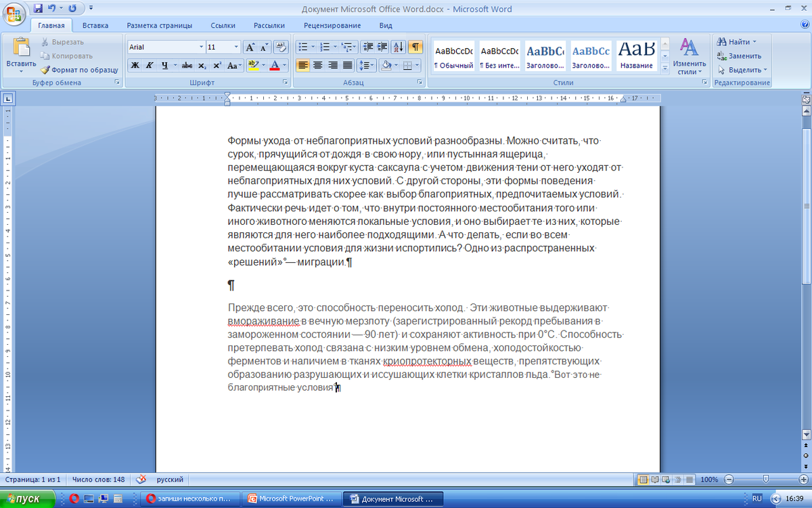Open the multilevel list menu
Screen dimensions: 812x508
[x=347, y=47]
